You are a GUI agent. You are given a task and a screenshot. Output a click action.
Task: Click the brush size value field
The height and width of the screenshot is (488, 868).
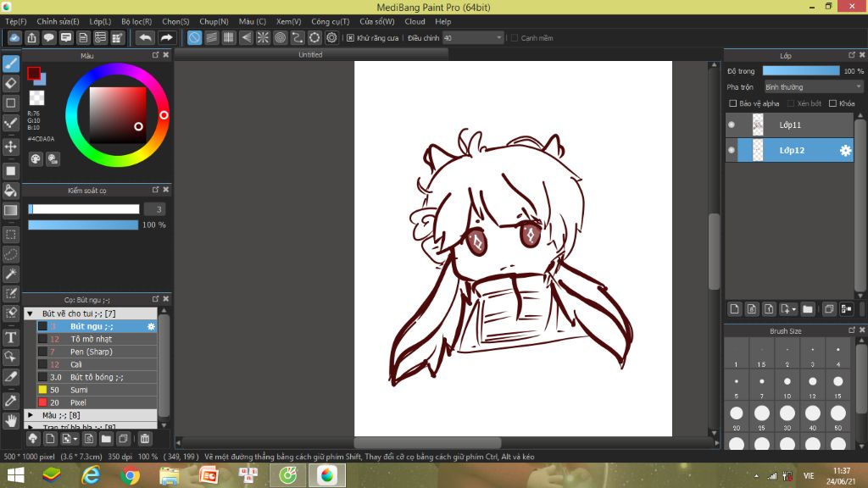[x=155, y=209]
